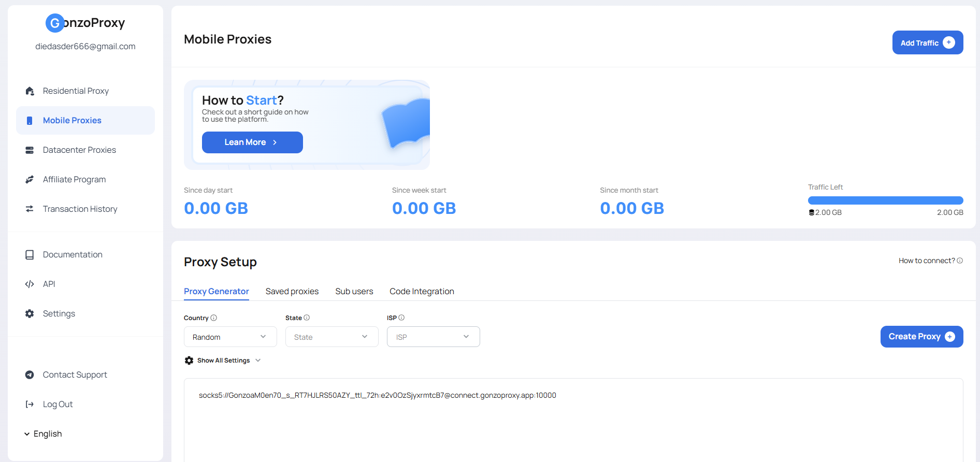Screen dimensions: 980x462
Task: Open Transaction History page
Action: point(85,209)
